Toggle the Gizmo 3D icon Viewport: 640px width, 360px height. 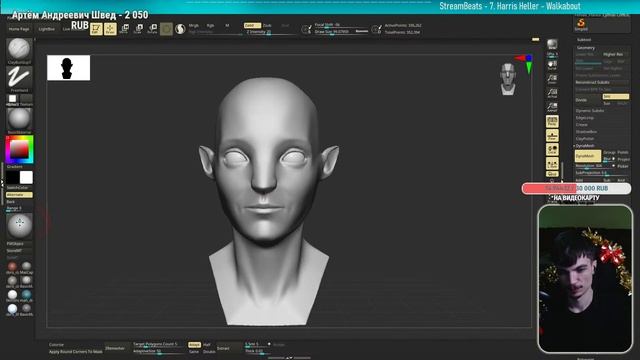point(166,29)
